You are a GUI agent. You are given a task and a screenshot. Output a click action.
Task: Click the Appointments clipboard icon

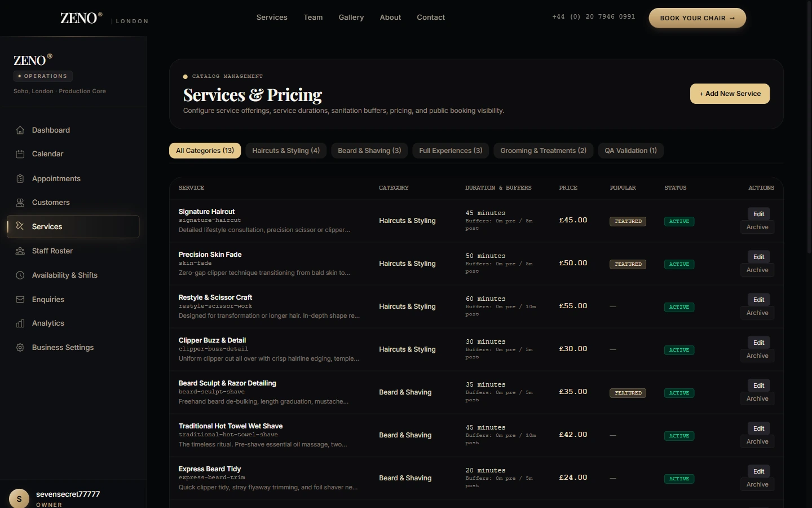pos(20,179)
